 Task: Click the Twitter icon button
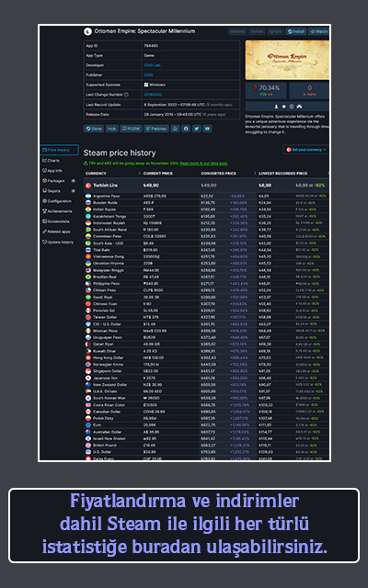197,129
